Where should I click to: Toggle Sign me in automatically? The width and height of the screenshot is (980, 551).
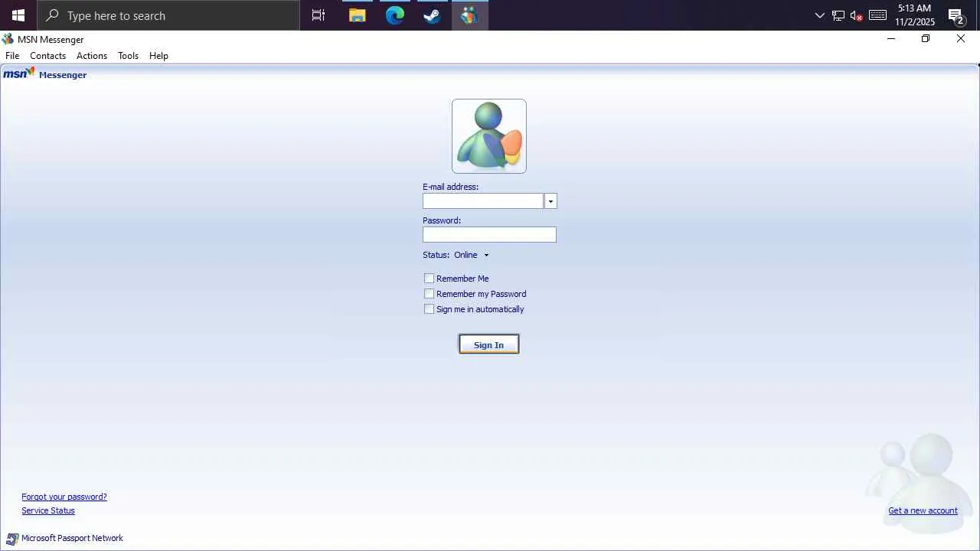430,309
